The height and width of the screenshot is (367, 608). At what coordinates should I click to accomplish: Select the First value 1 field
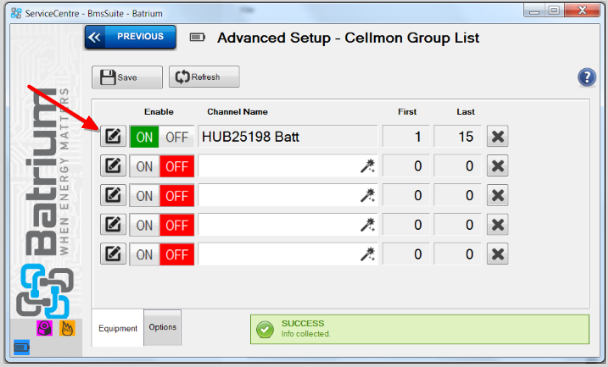(x=406, y=137)
